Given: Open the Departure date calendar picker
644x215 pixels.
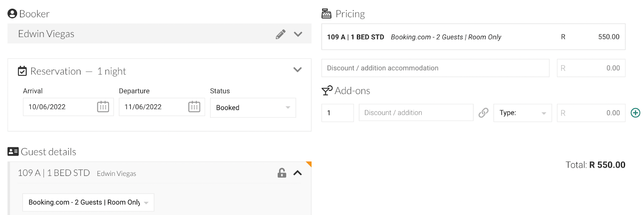Looking at the screenshot, I should 194,107.
